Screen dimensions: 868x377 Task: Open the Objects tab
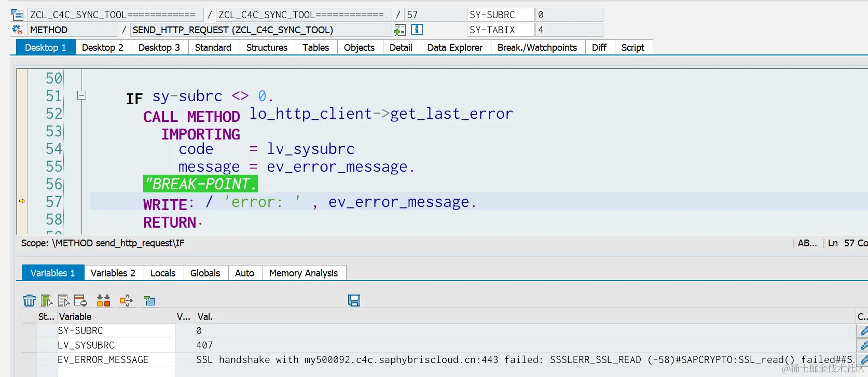[359, 47]
